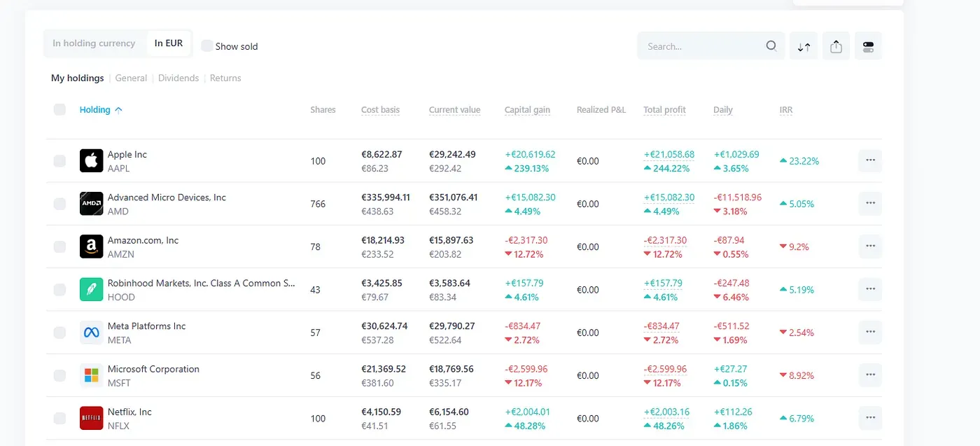Open more options for AMD row
The width and height of the screenshot is (980, 446).
pyautogui.click(x=870, y=203)
